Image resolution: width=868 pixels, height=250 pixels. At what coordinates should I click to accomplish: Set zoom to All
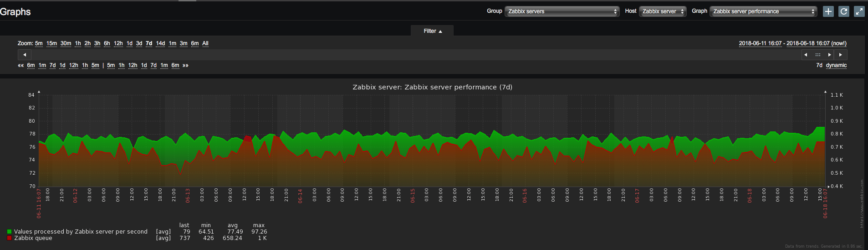pos(205,43)
